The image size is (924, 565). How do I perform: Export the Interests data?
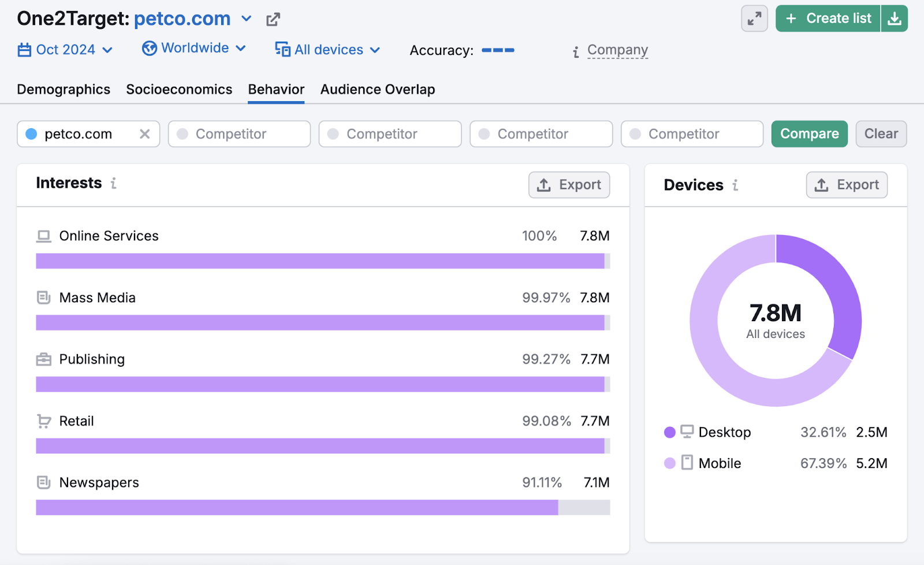(569, 185)
